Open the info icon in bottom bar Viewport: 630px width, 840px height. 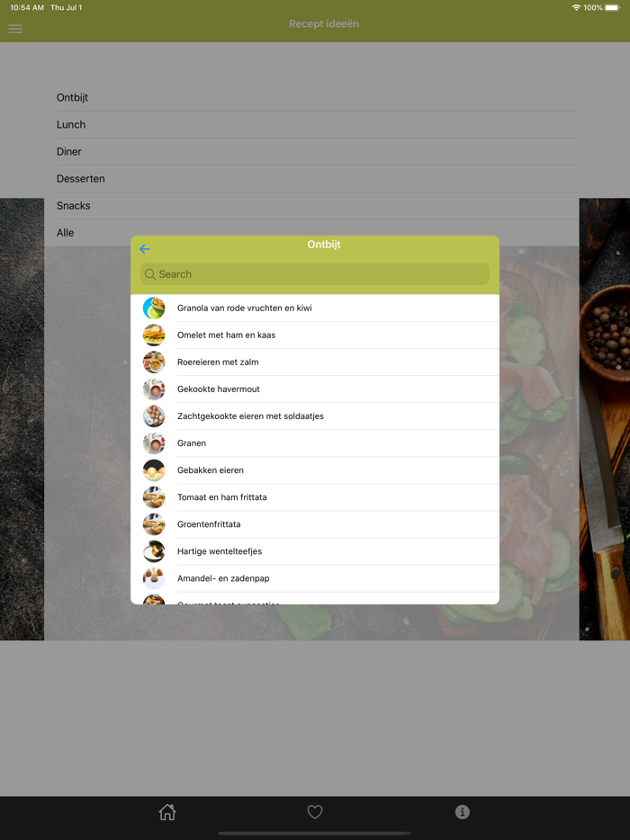463,812
